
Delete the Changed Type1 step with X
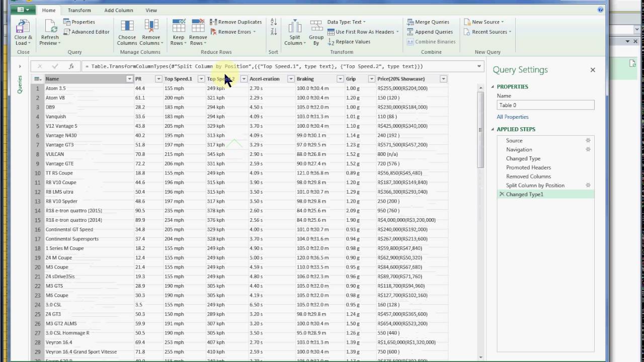[502, 194]
